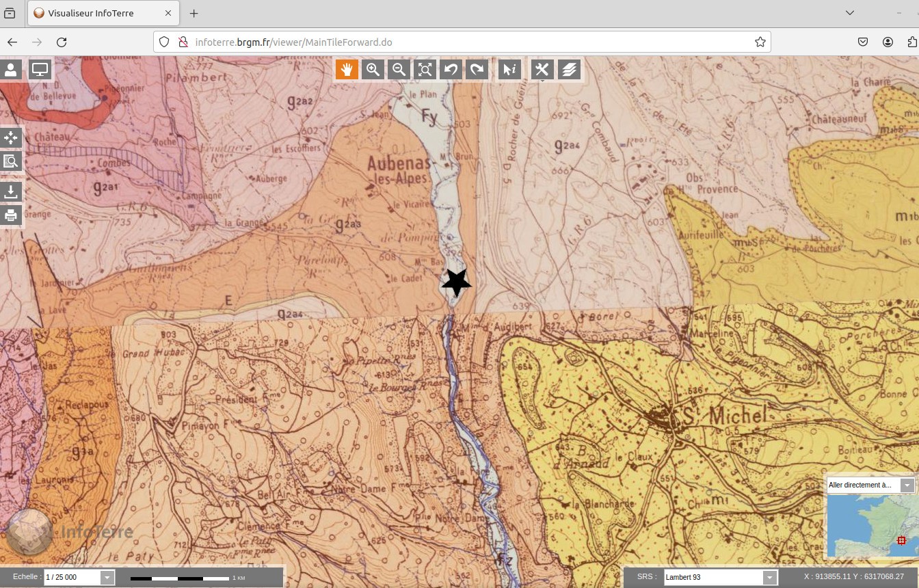This screenshot has width=919, height=588.
Task: Select the Visualiseur InfoTerre browser tab
Action: point(103,13)
